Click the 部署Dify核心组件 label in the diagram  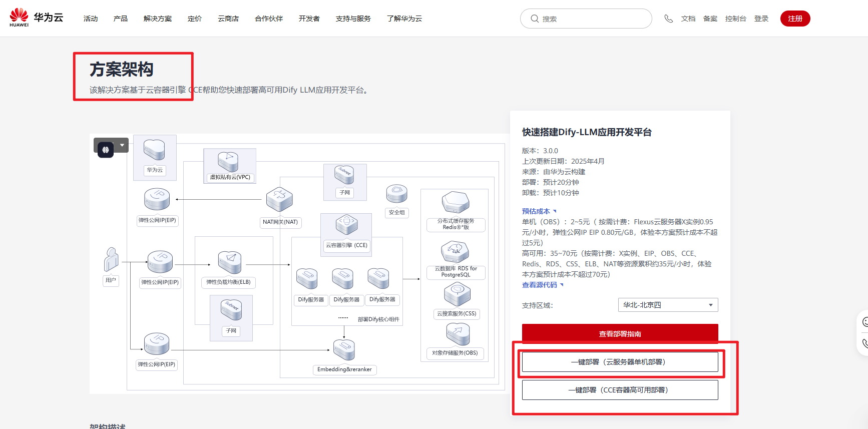(378, 319)
